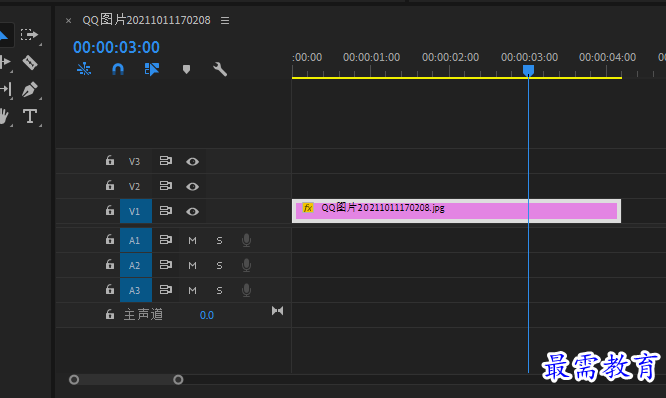Select the Track Select Forward tool
Image resolution: width=666 pixels, height=398 pixels.
coord(29,34)
